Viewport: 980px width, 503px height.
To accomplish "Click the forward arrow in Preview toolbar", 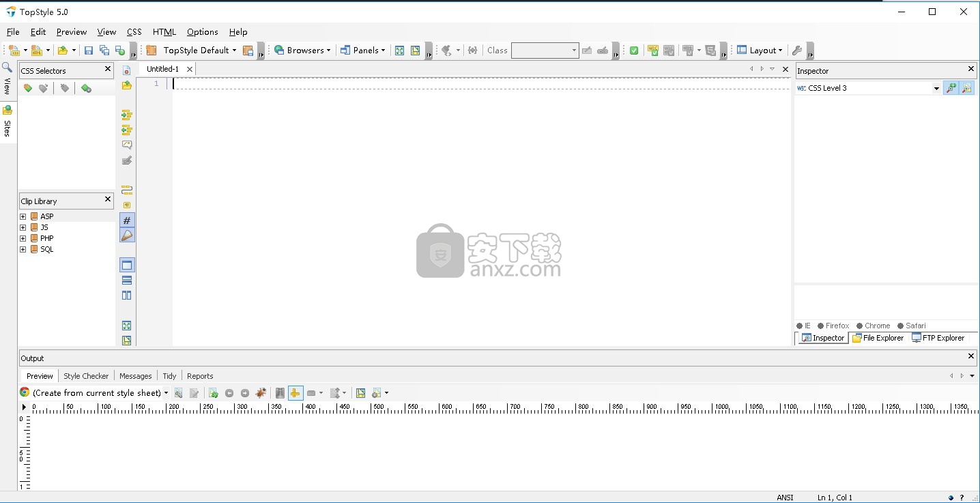I will [245, 392].
